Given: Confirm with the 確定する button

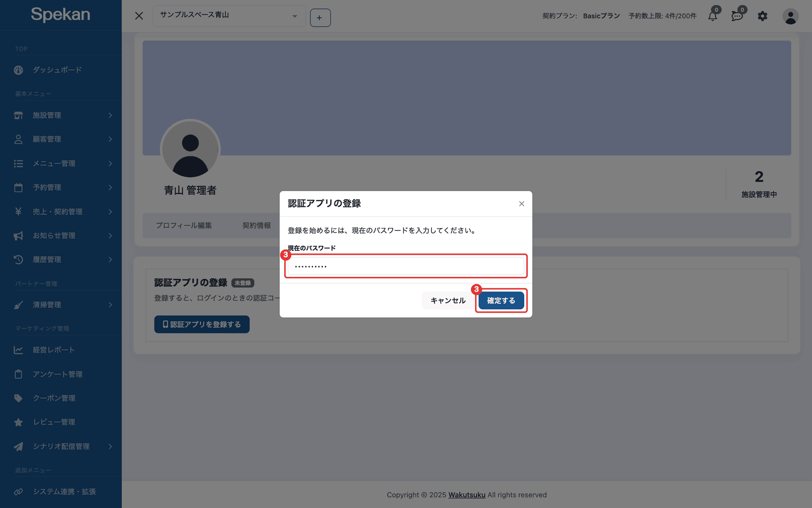Looking at the screenshot, I should click(x=501, y=301).
